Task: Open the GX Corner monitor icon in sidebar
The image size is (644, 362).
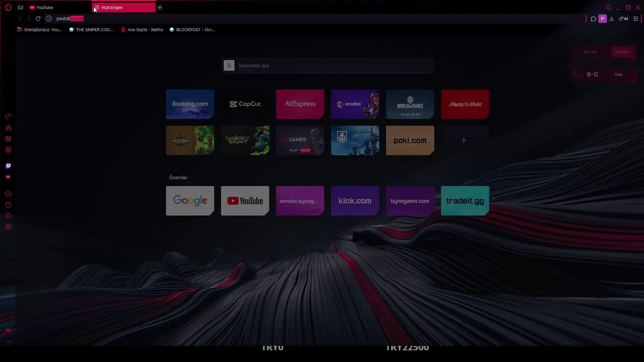Action: (8, 139)
